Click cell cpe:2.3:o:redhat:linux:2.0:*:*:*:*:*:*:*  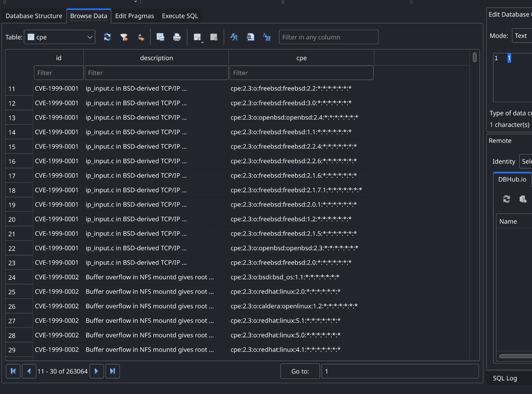[302, 291]
